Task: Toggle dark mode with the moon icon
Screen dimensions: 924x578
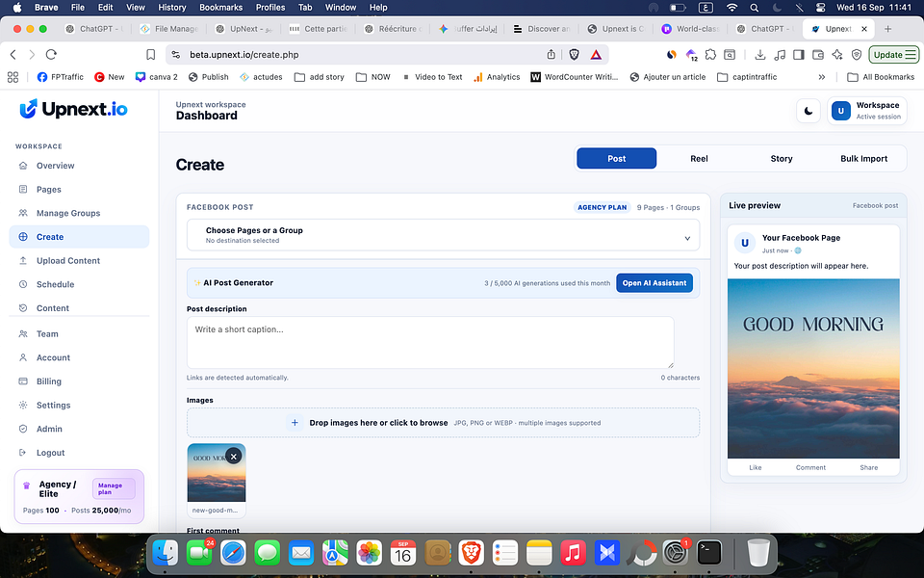Action: coord(808,111)
